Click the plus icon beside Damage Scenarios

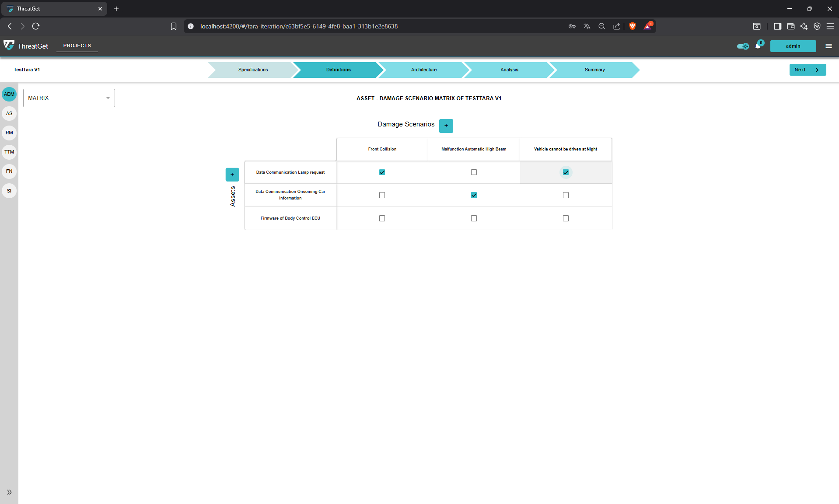pos(446,126)
